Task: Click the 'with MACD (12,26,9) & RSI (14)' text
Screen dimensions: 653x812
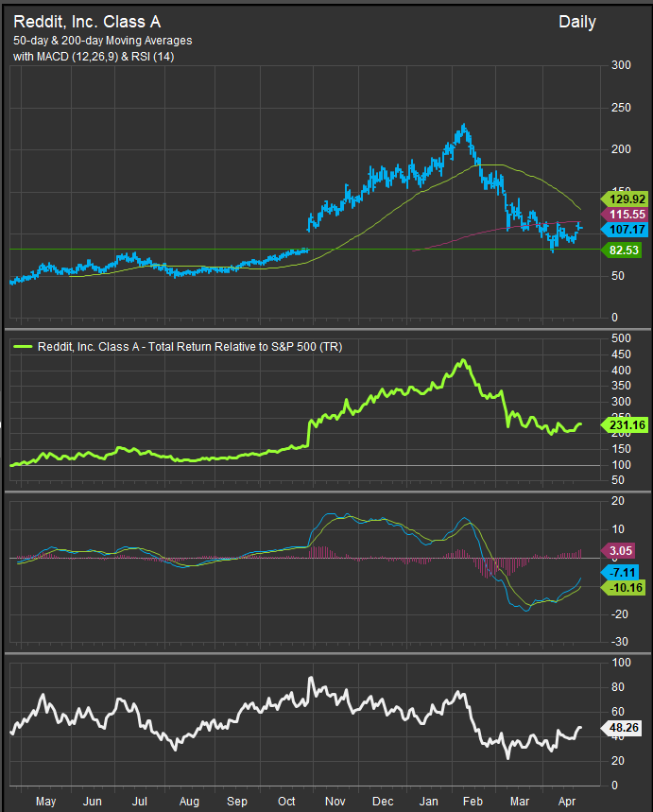Action: (x=94, y=56)
